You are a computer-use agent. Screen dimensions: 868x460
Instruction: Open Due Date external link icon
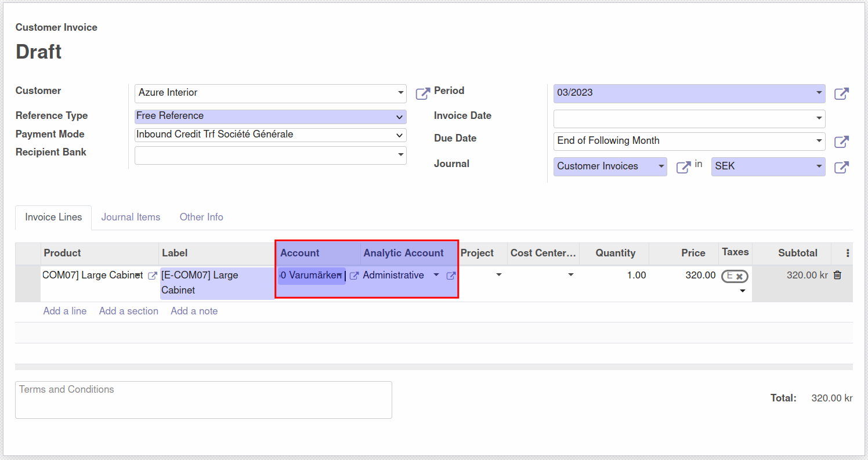click(841, 142)
